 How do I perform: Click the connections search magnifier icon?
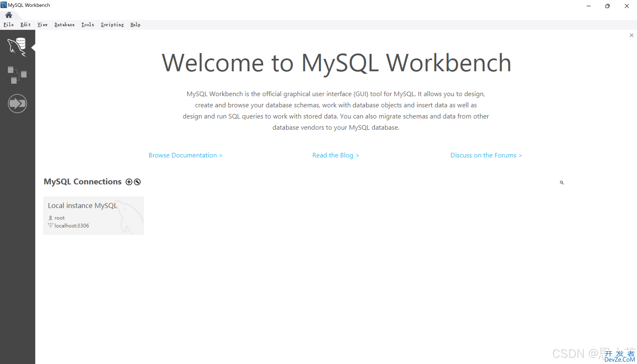[x=562, y=183]
